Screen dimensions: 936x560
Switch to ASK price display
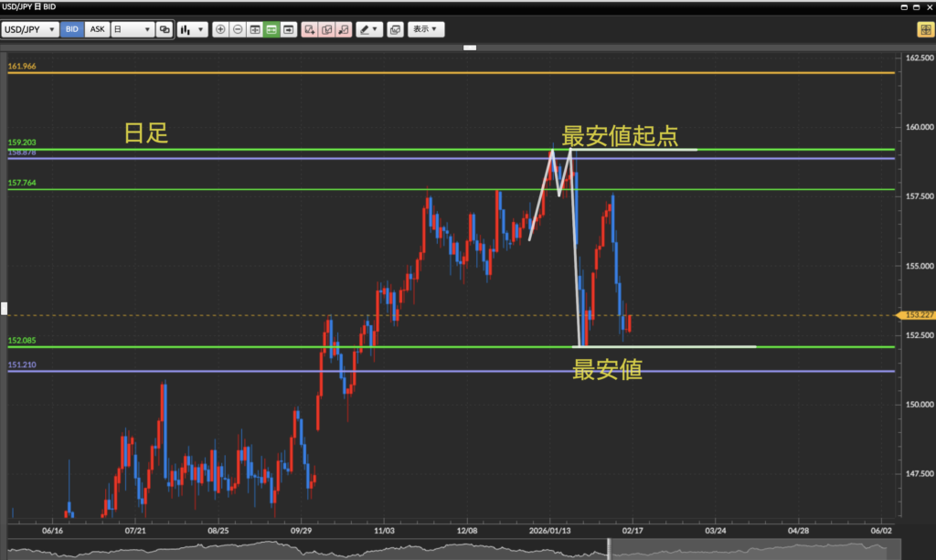click(97, 29)
